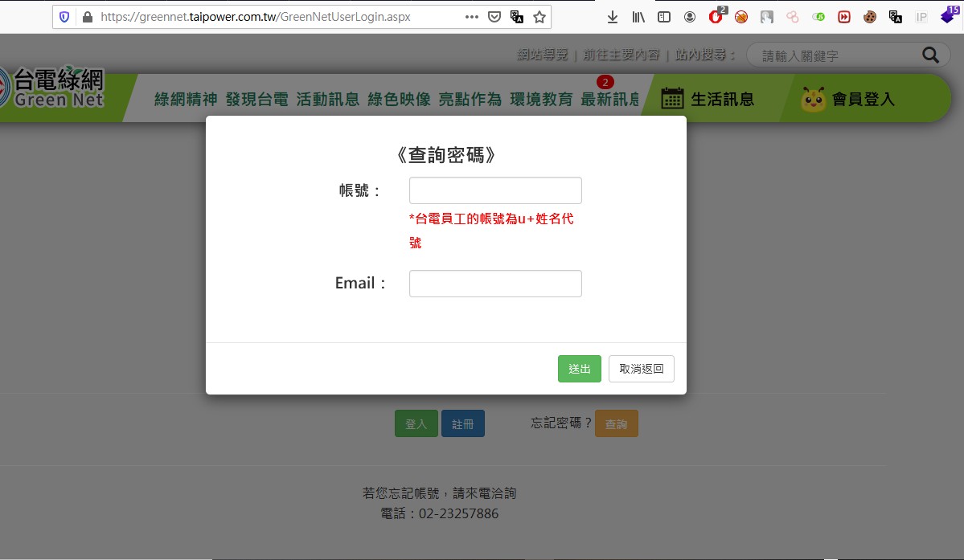Click the gray hand-pointer extension icon
Screen dimensions: 964x560
[x=767, y=17]
